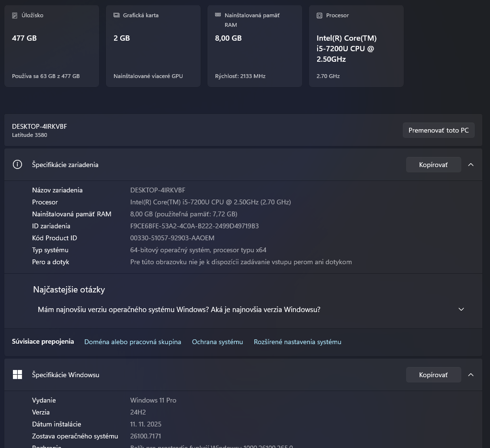Click the Windows logo beside Špecifikácie Windowsu

[x=17, y=375]
